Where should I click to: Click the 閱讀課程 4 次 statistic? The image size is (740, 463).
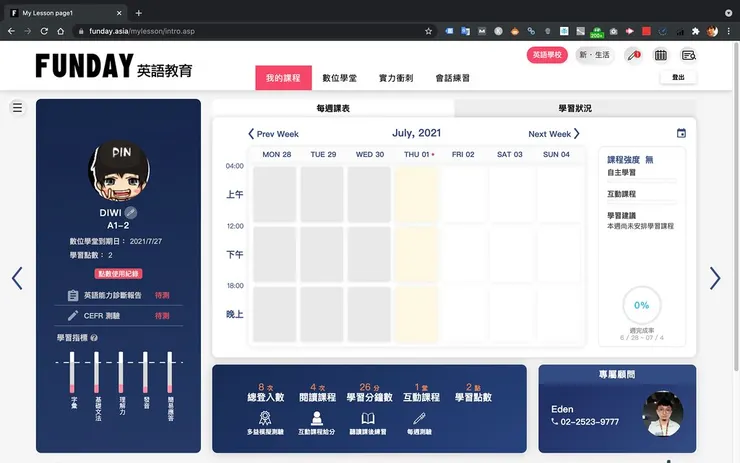pos(318,393)
